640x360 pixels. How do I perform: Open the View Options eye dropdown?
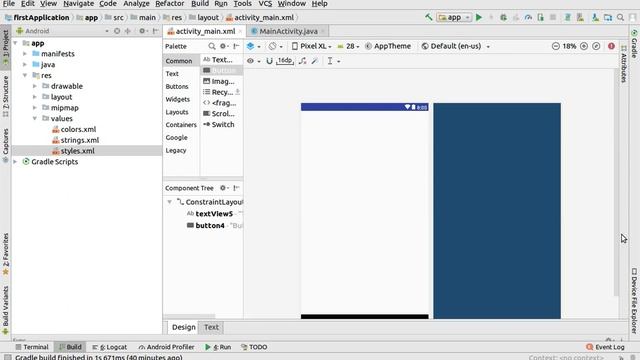pos(253,61)
